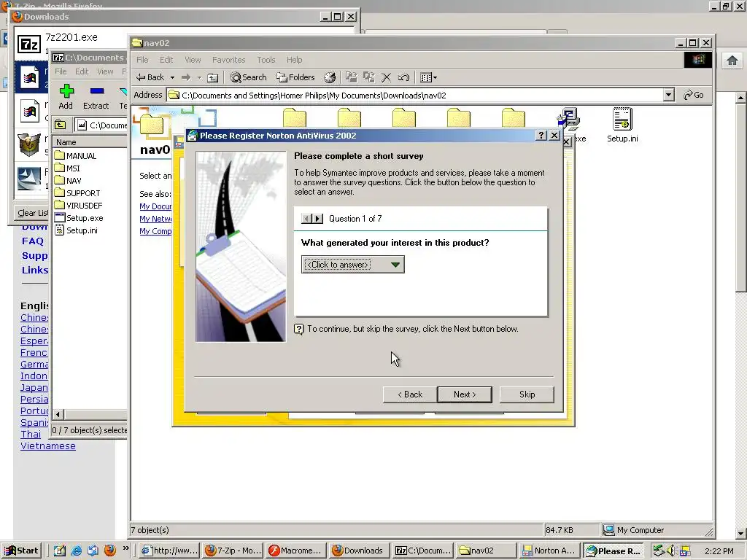Click the FAQ link on the 7-Zip page
This screenshot has height=560, width=747.
pos(32,241)
